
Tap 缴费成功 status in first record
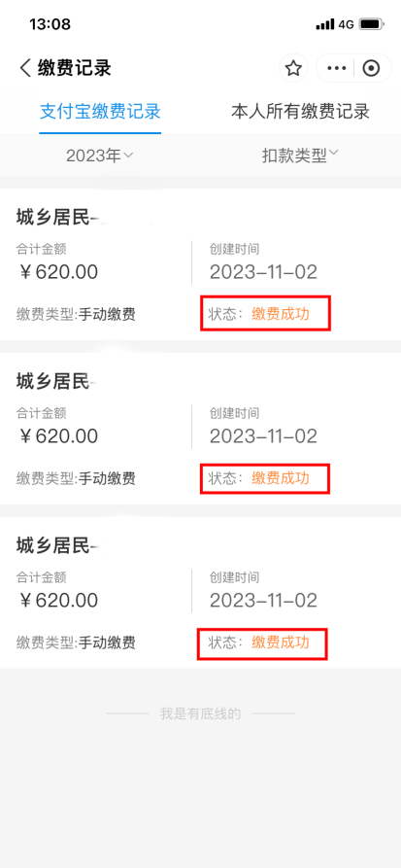[x=281, y=314]
